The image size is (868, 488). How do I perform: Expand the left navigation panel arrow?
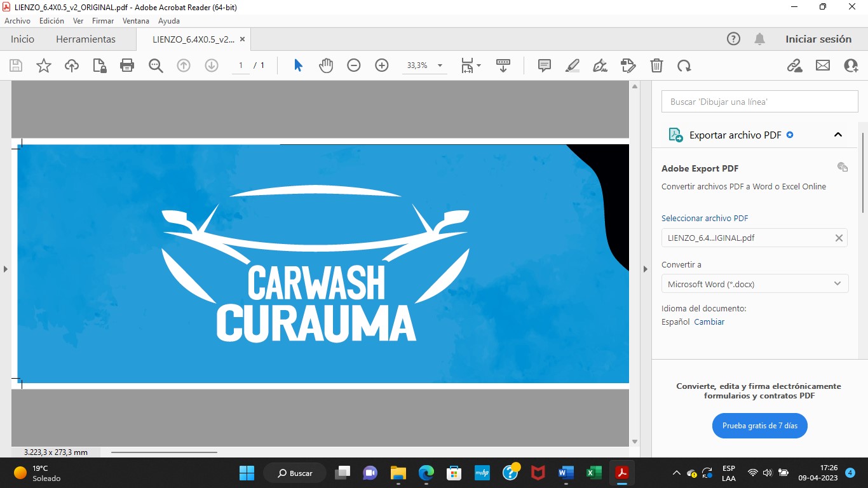(x=5, y=269)
